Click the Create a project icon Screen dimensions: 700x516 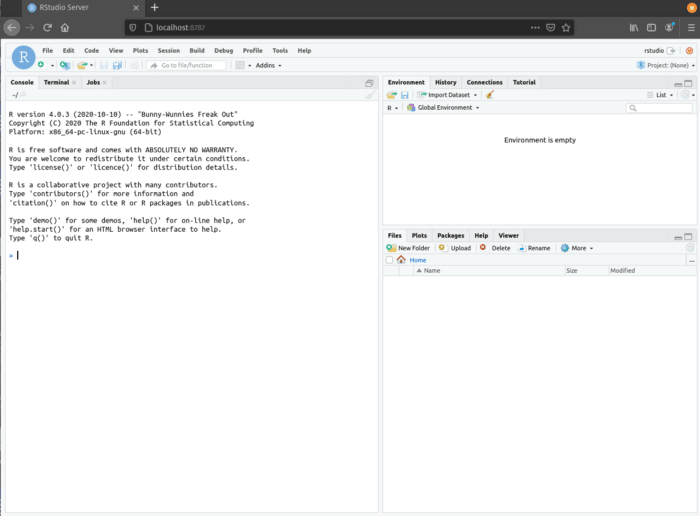click(x=65, y=65)
